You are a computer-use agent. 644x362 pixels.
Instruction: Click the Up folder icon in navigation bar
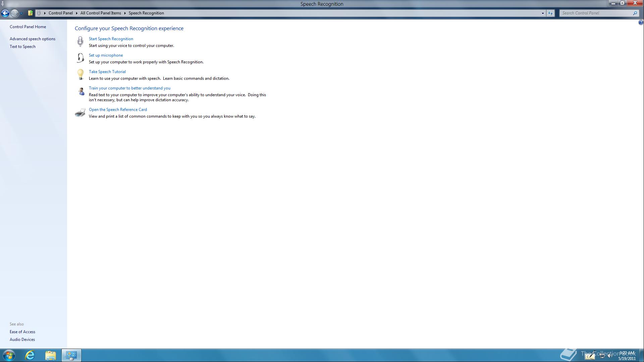click(x=30, y=13)
